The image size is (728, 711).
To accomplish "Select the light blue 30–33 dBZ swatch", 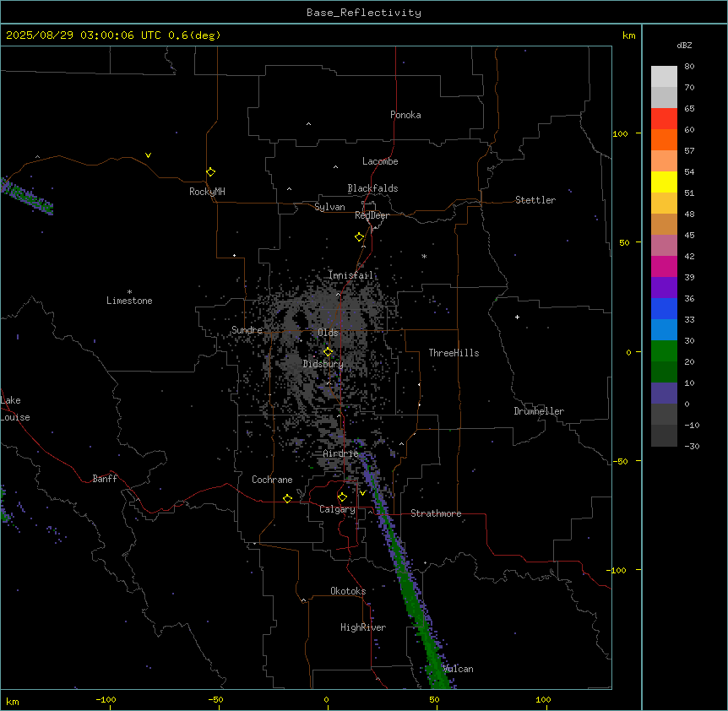I will click(x=664, y=330).
